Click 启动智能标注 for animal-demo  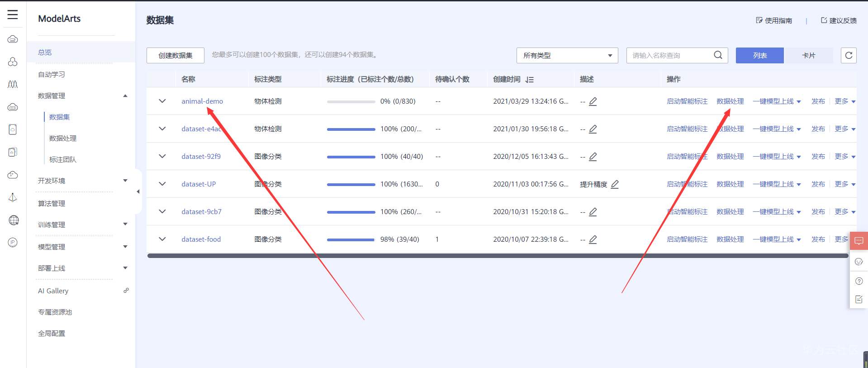[687, 101]
